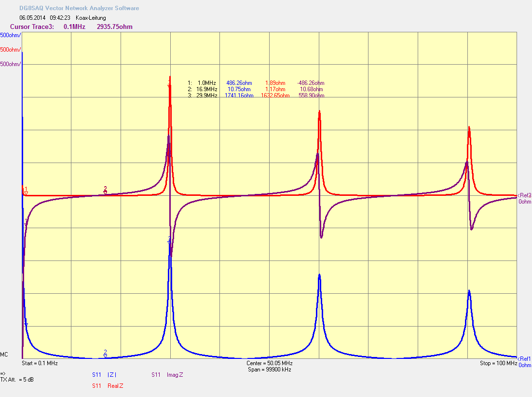Click the 'Cursor Trace3:' readout label
Screen dimensions: 532x397
32,27
